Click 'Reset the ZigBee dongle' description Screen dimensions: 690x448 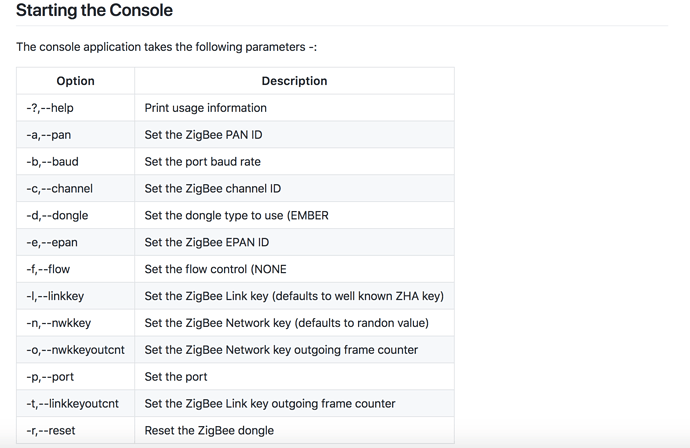coord(209,430)
